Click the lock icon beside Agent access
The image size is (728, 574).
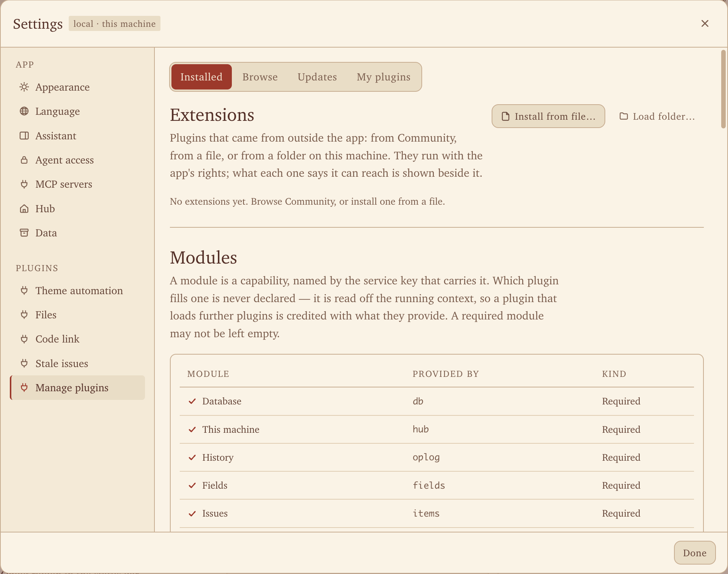[x=24, y=160]
